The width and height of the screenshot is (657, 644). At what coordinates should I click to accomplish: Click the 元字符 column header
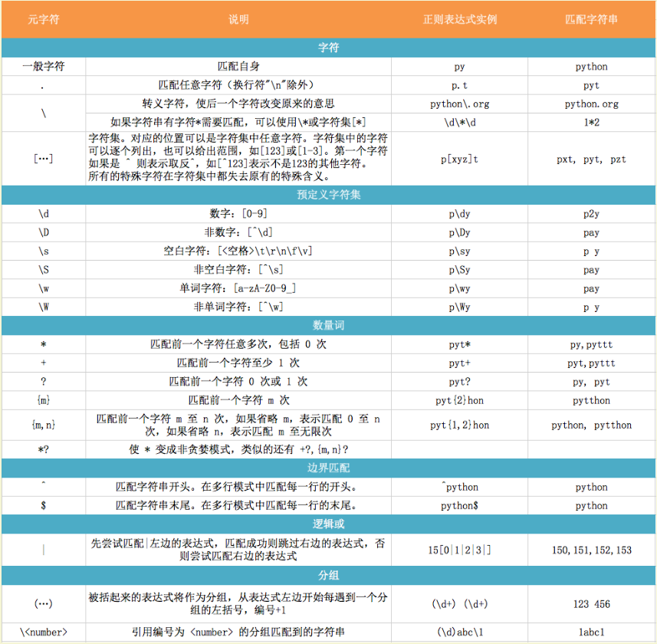(x=43, y=19)
